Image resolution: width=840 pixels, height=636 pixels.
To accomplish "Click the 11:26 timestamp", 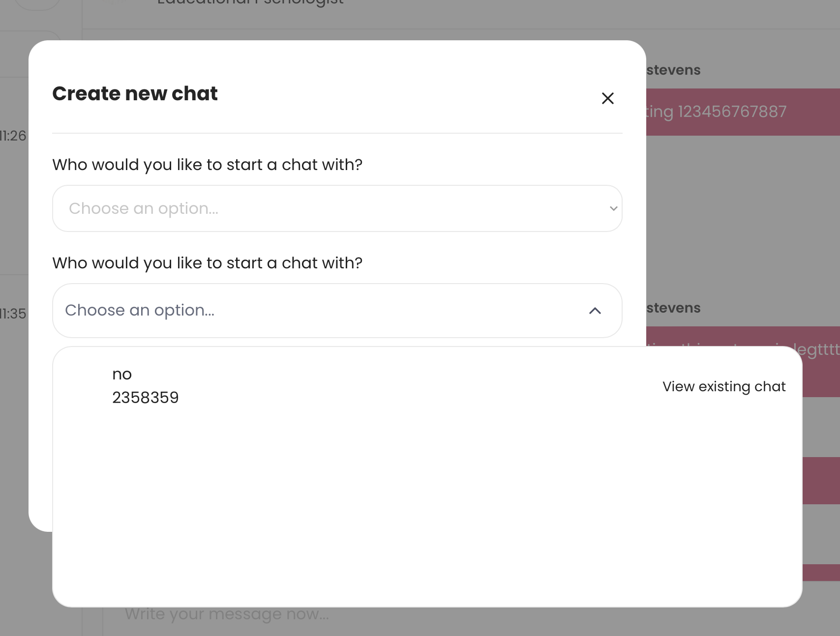I will click(x=13, y=136).
